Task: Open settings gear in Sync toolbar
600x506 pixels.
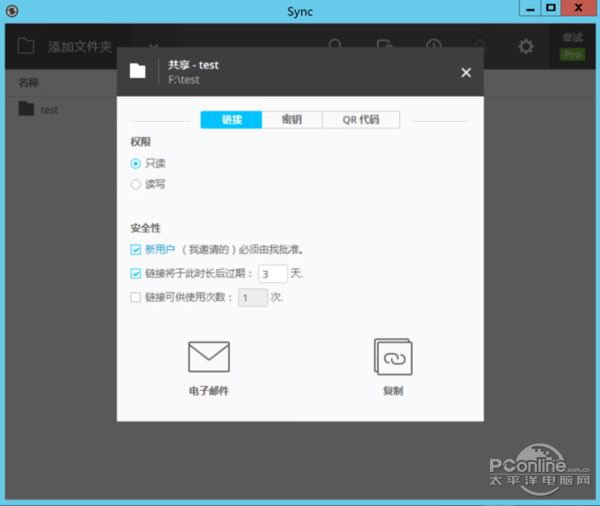Action: pos(526,47)
